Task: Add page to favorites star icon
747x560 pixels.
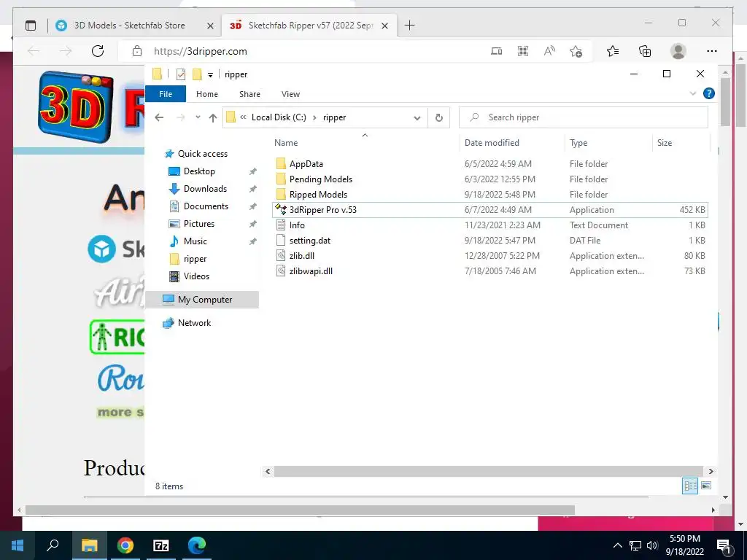Action: [x=576, y=52]
